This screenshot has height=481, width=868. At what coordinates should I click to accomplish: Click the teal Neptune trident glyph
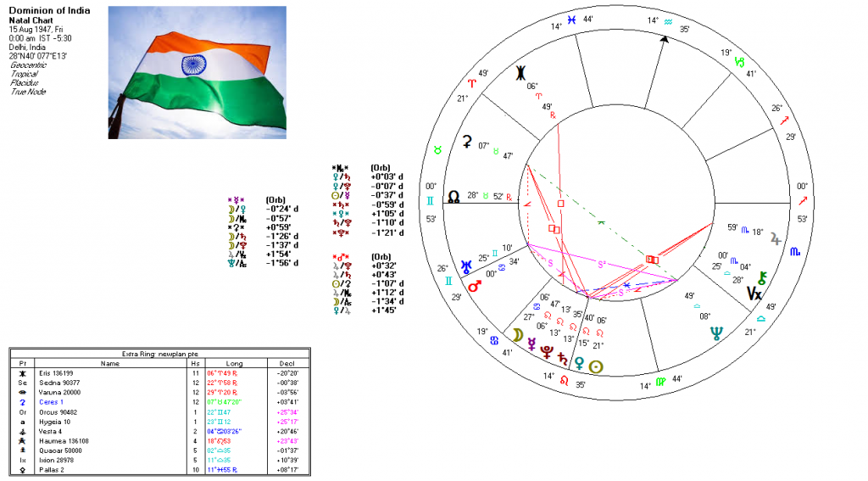pyautogui.click(x=718, y=333)
